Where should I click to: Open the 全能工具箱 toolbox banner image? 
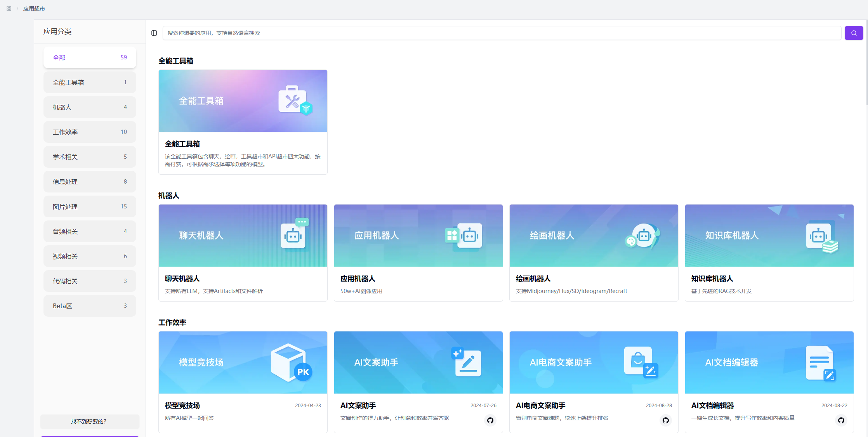(x=243, y=101)
